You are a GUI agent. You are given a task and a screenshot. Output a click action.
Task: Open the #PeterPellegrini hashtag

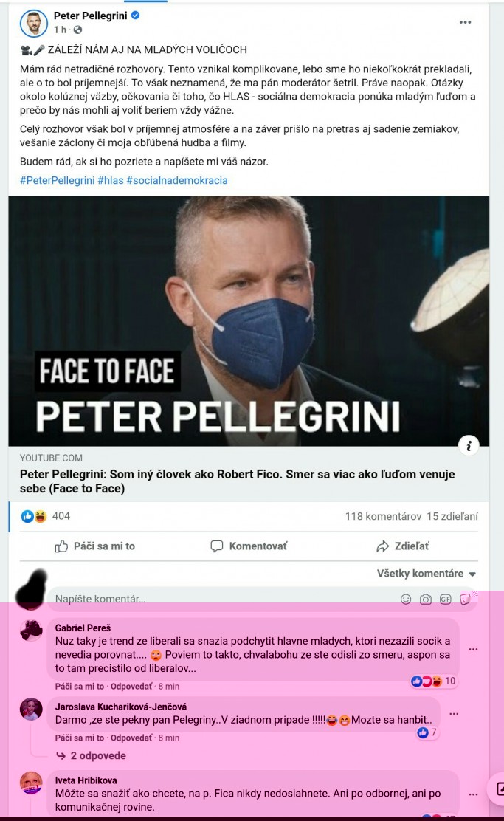(x=56, y=180)
